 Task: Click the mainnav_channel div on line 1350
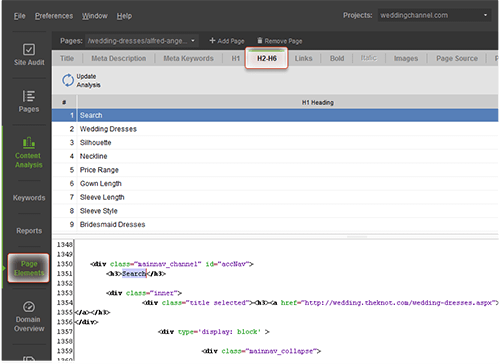(x=172, y=264)
